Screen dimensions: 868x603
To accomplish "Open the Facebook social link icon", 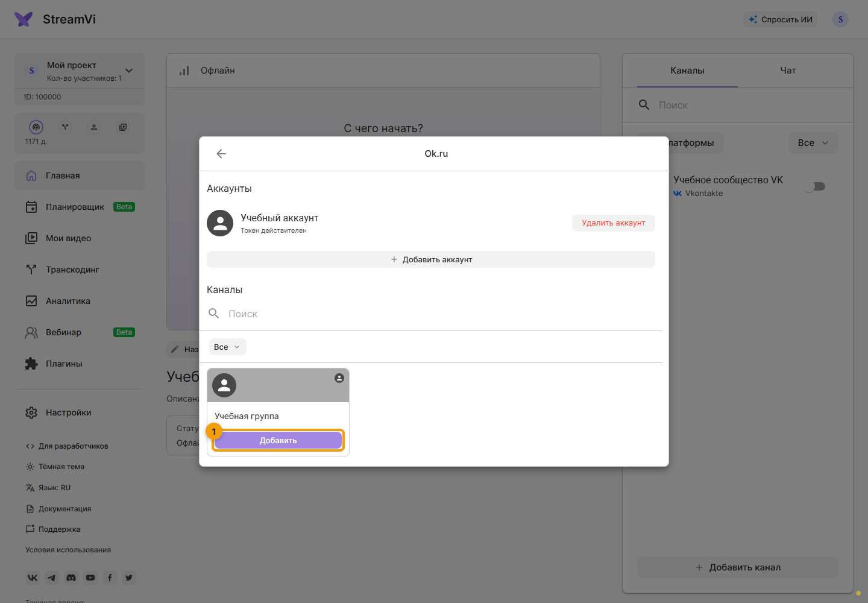I will coord(110,578).
